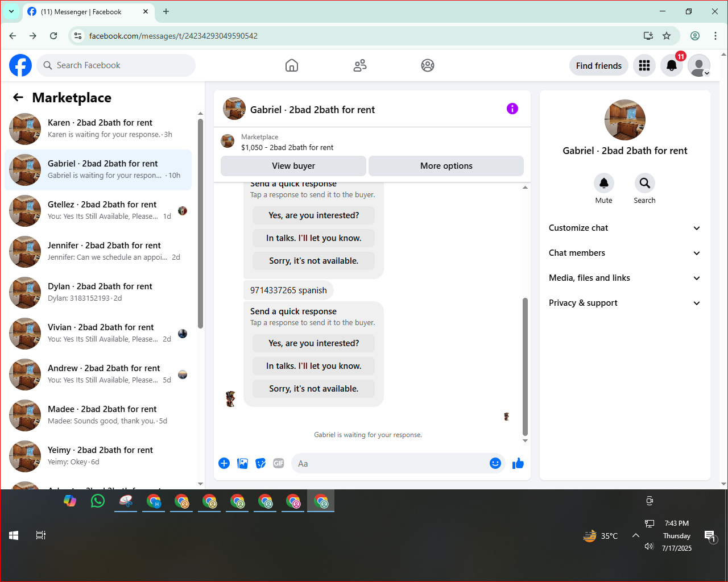The image size is (728, 582).
Task: Expand Media, files and links section
Action: pos(624,278)
